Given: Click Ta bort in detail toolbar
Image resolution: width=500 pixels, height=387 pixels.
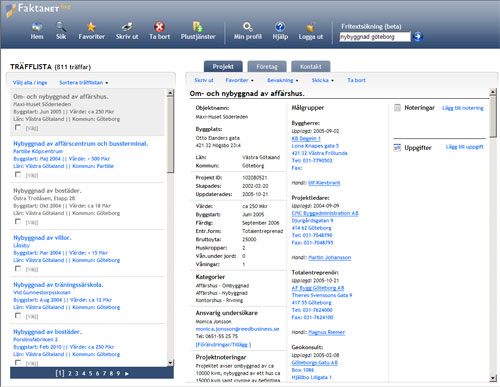Looking at the screenshot, I should point(356,80).
